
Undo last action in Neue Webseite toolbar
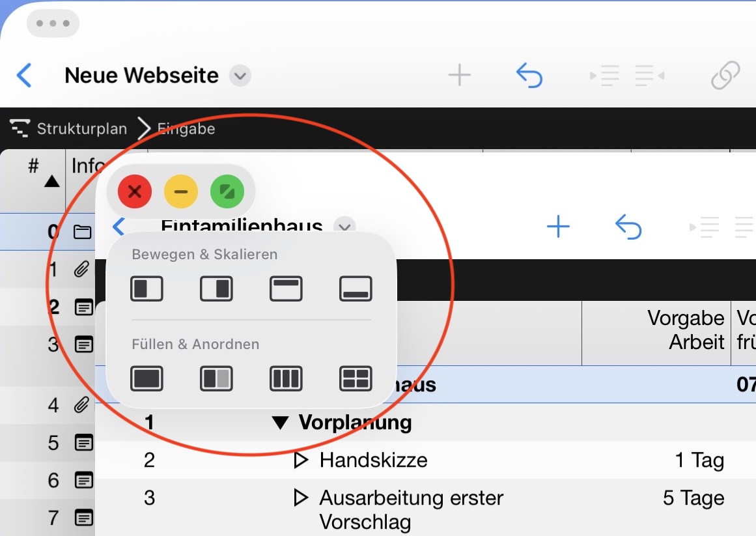coord(529,76)
